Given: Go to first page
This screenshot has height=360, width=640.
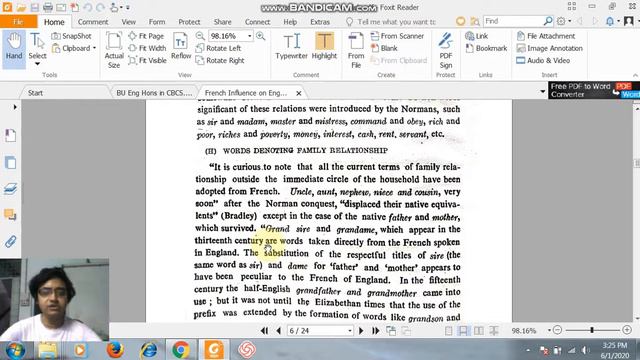Looking at the screenshot, I should point(264,331).
